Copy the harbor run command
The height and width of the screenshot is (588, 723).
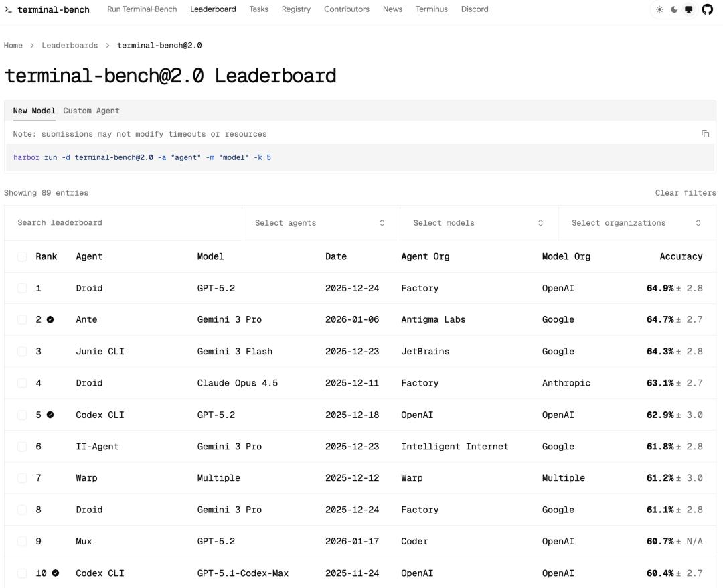tap(705, 134)
